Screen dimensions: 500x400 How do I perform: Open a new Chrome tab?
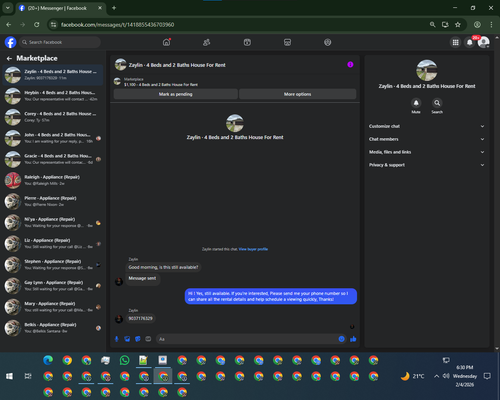point(114,8)
